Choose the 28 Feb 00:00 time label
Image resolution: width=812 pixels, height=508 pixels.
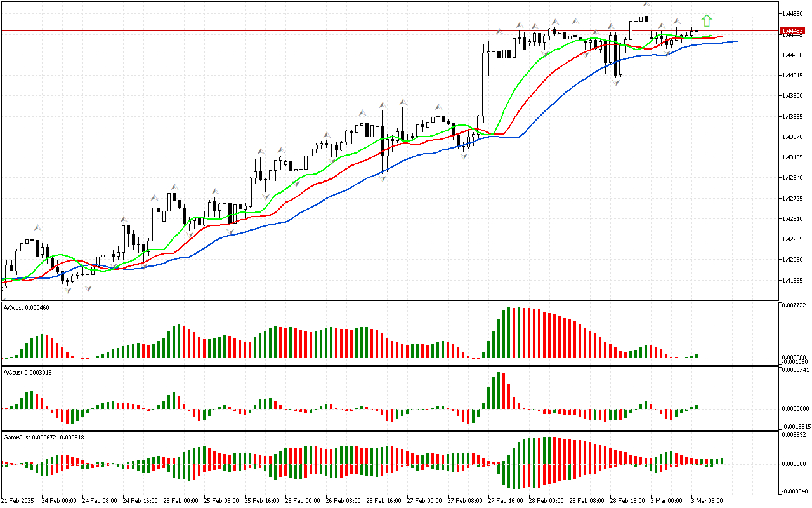(546, 501)
